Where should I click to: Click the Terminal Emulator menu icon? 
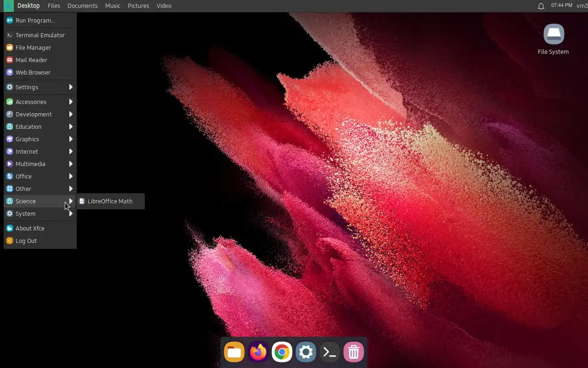(x=9, y=35)
